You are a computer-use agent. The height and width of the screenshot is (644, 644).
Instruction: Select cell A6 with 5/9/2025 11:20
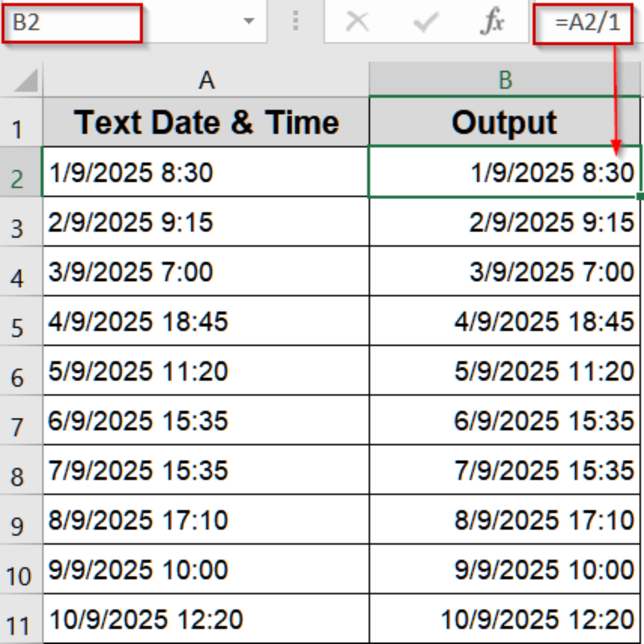206,371
